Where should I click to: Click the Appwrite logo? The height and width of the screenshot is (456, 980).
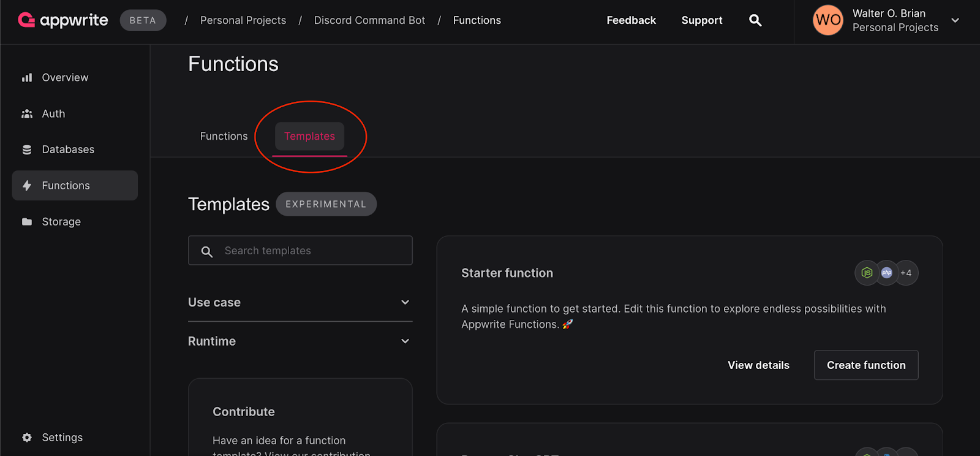[63, 20]
